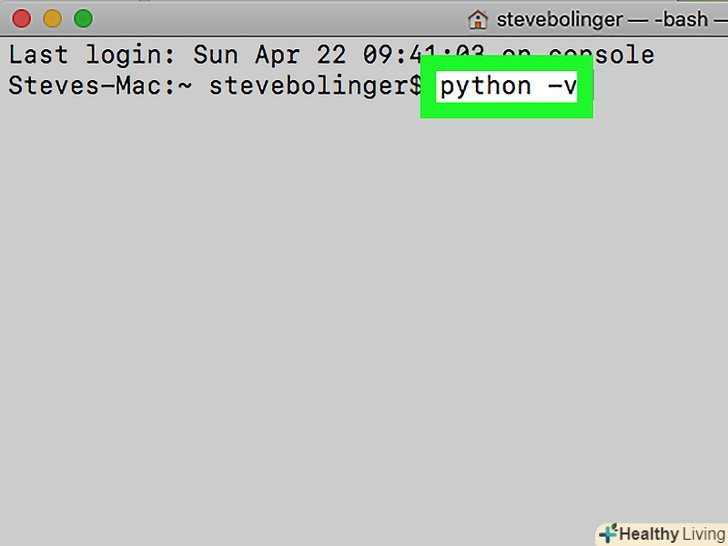Click the red close window button
This screenshot has width=728, height=546.
pyautogui.click(x=22, y=18)
